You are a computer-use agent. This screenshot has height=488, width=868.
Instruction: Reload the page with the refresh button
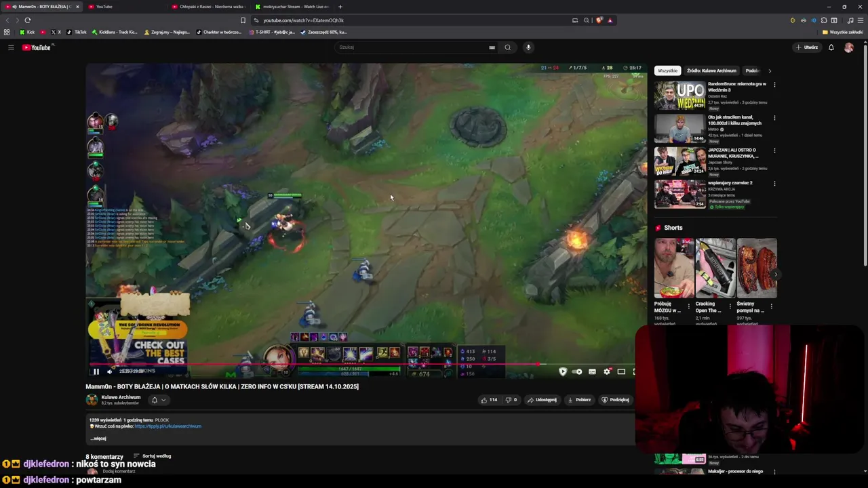(x=28, y=20)
